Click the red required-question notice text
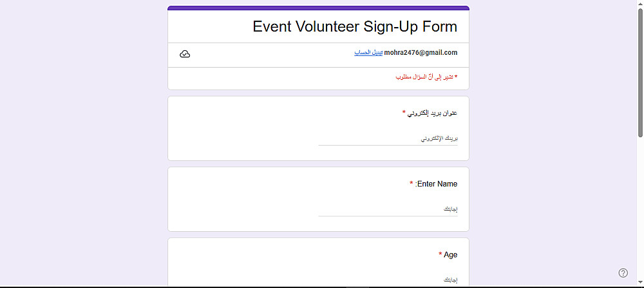644x288 pixels. click(426, 77)
